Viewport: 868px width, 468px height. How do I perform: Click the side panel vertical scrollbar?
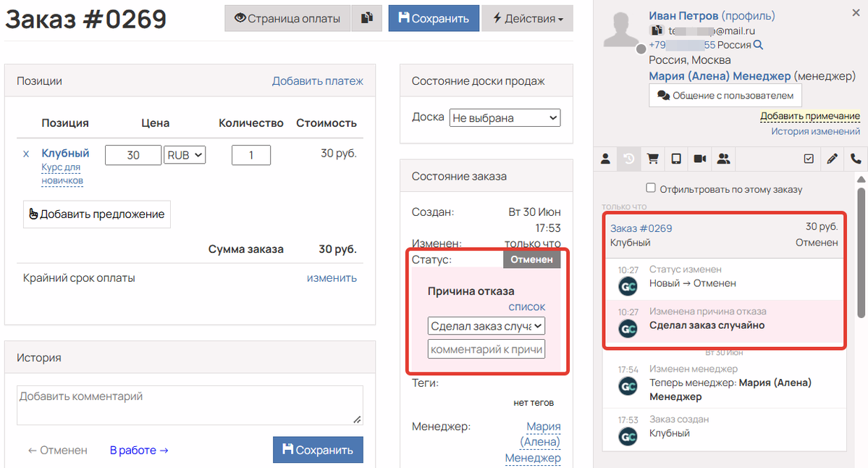[x=861, y=253]
